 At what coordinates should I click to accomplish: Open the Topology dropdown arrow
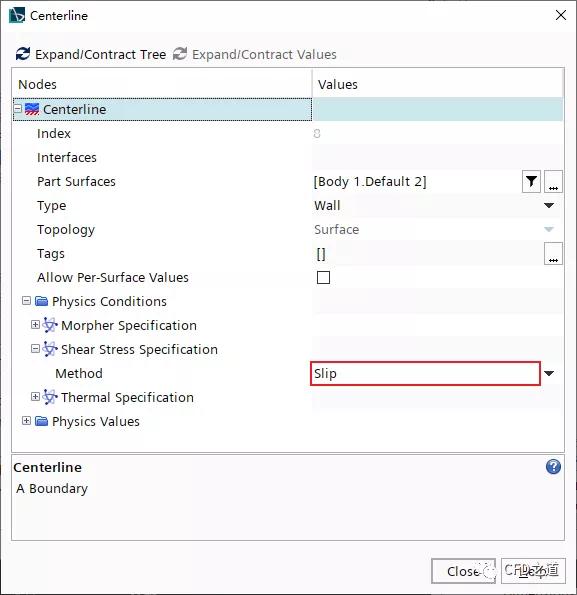549,230
